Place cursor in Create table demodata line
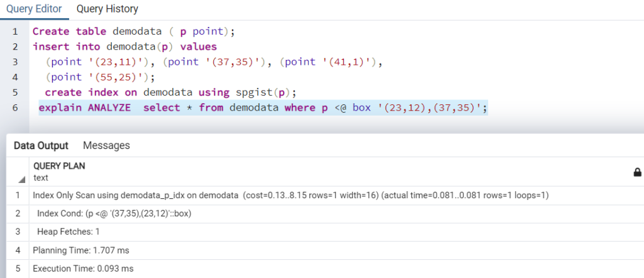This screenshot has width=644, height=278. (x=133, y=31)
